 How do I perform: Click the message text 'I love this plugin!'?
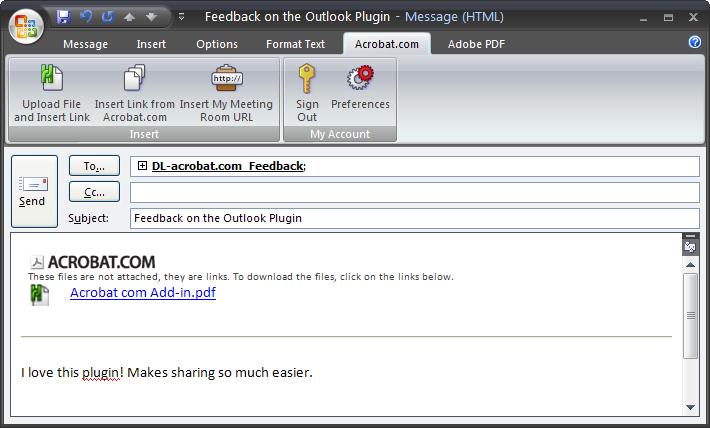[x=72, y=372]
